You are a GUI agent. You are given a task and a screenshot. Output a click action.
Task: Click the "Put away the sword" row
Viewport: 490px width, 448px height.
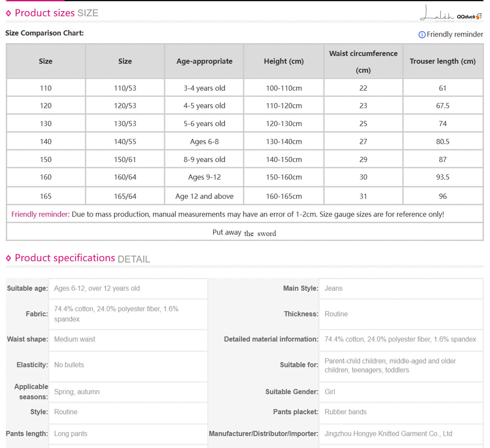coord(245,232)
